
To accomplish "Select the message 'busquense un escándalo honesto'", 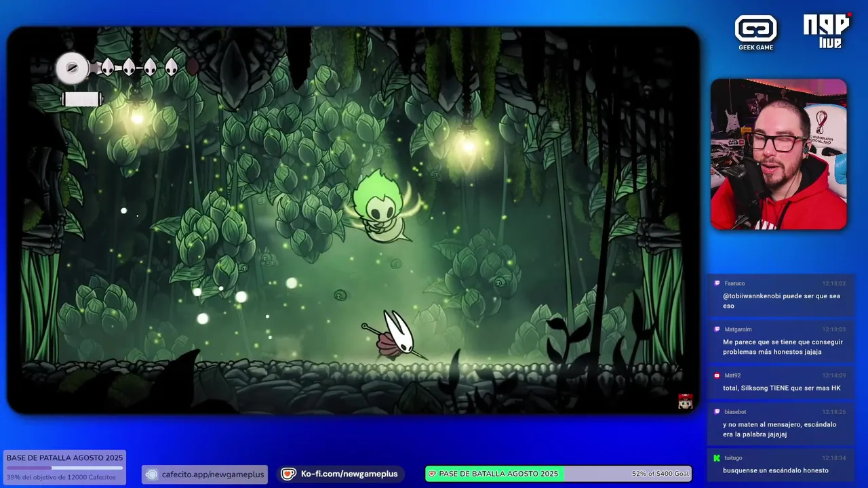I will point(775,470).
